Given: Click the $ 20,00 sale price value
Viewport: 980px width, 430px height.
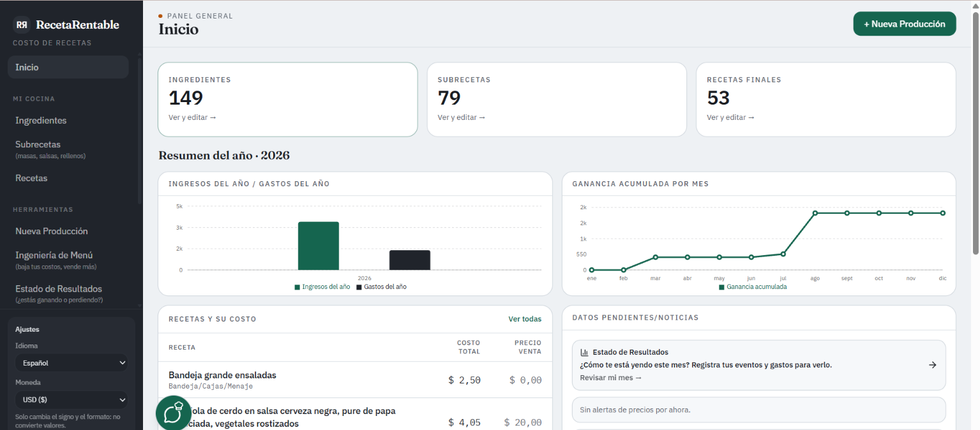Looking at the screenshot, I should click(x=523, y=422).
